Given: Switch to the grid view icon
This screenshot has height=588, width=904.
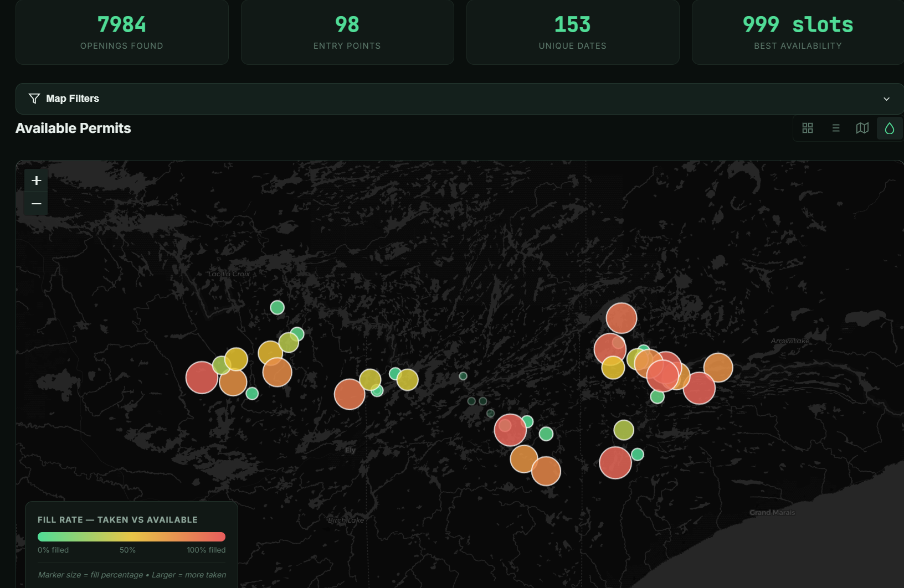Looking at the screenshot, I should pos(807,128).
